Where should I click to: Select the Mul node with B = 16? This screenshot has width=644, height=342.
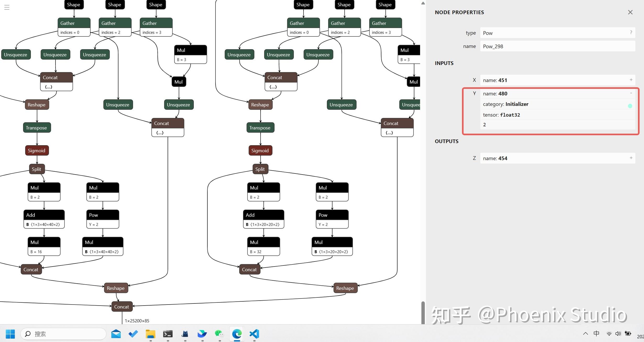click(43, 242)
